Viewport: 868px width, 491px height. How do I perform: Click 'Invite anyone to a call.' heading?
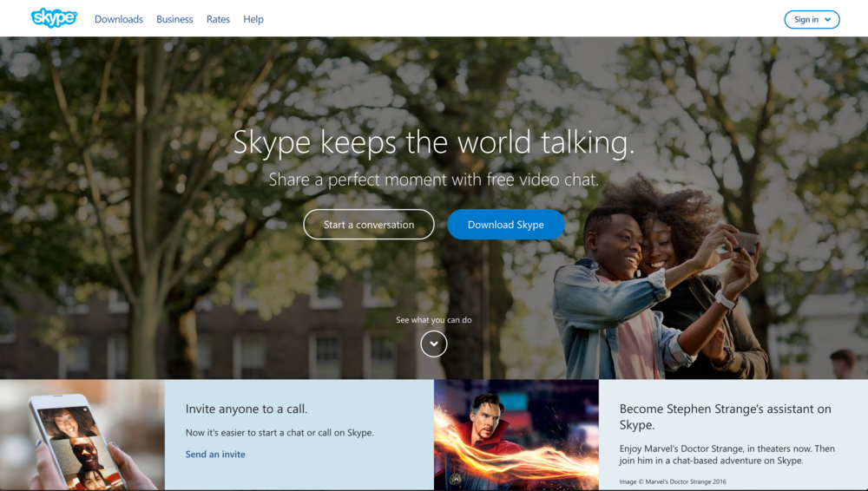(x=247, y=409)
